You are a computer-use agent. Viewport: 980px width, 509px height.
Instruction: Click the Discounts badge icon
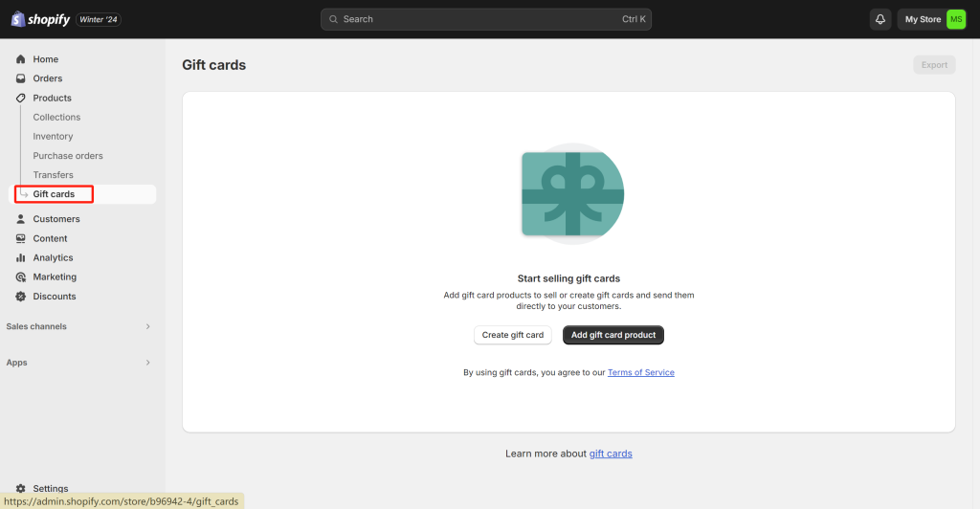[21, 297]
